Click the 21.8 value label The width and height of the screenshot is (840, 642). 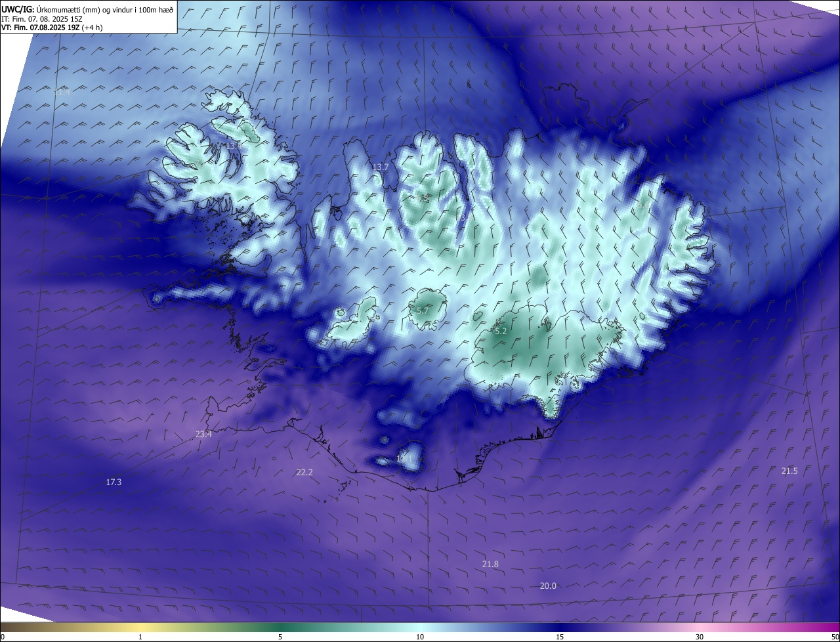pyautogui.click(x=490, y=564)
